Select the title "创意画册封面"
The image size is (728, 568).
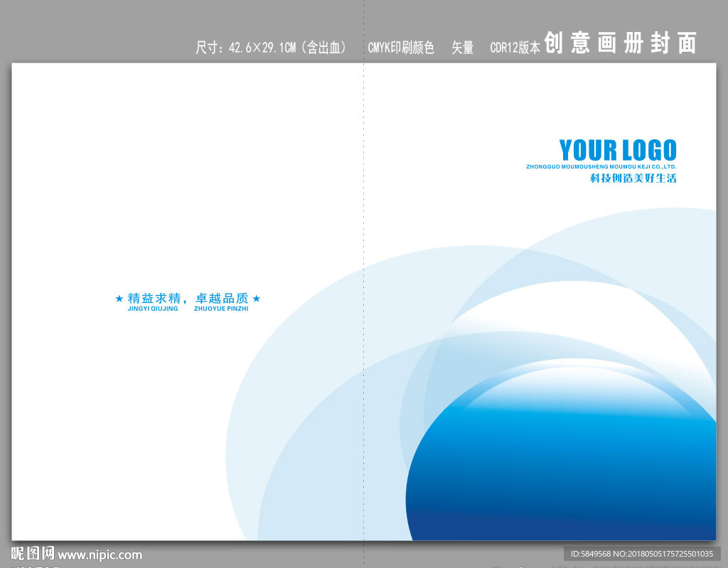(620, 43)
